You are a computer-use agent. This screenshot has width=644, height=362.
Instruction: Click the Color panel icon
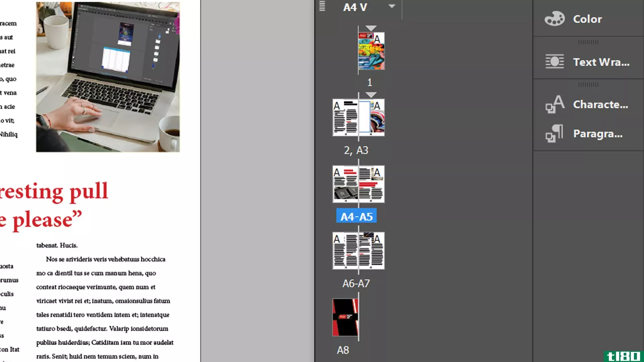click(x=555, y=18)
